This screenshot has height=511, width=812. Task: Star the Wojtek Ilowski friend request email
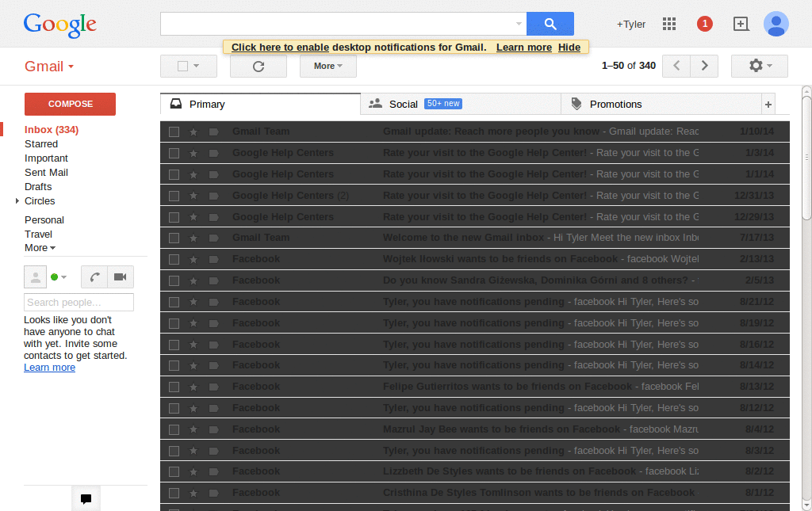click(x=193, y=259)
